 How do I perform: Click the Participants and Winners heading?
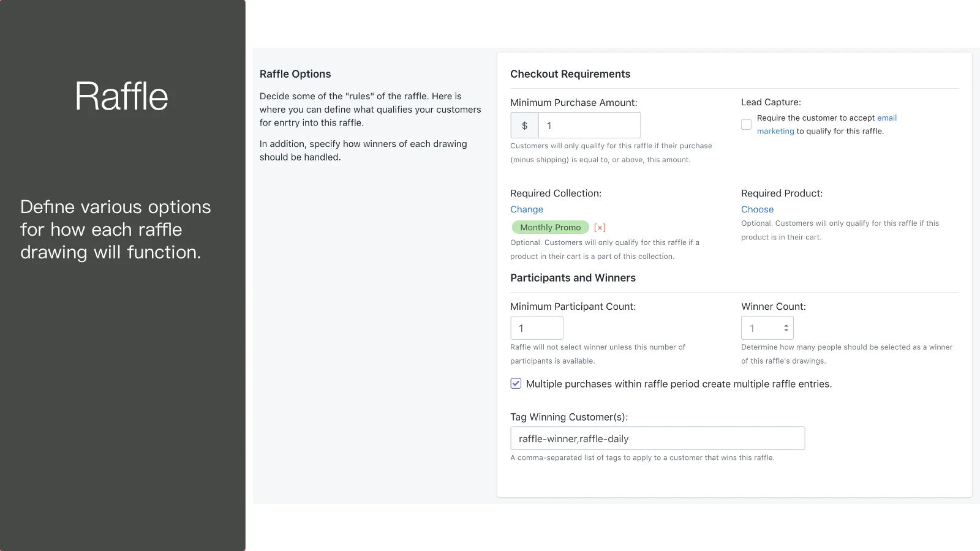[573, 278]
